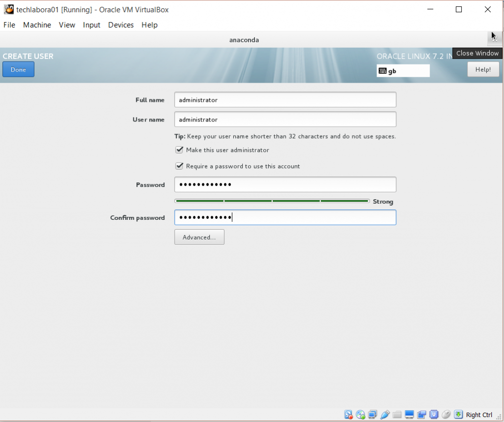Click the hard disk activity status icon
This screenshot has width=504, height=422.
[348, 415]
